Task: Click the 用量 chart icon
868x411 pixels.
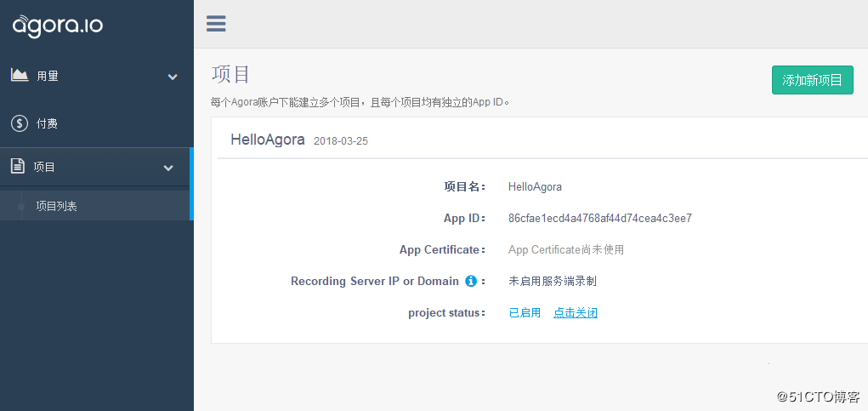Action: tap(20, 75)
